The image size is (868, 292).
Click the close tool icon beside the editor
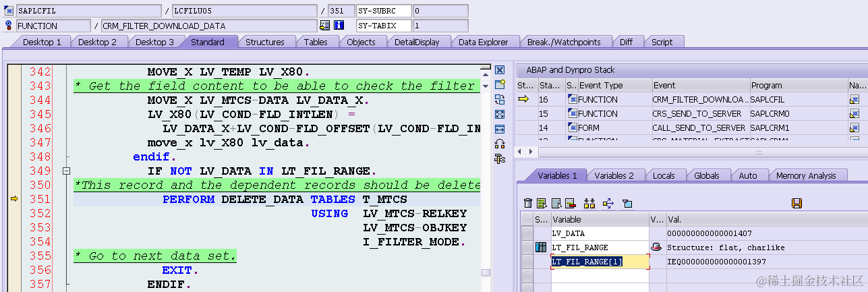tap(500, 70)
